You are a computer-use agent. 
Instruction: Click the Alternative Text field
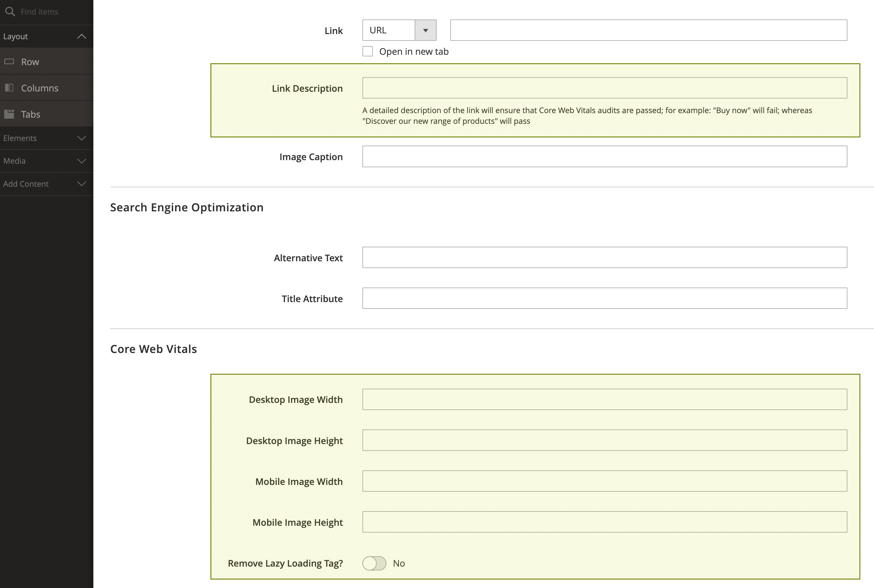point(604,258)
